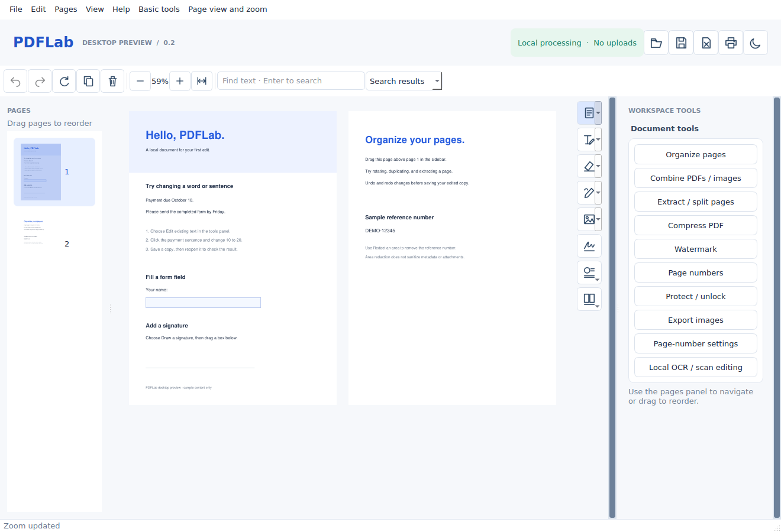Screen dimensions: 781x532
Task: Select the pencil draw tool icon
Action: [589, 193]
